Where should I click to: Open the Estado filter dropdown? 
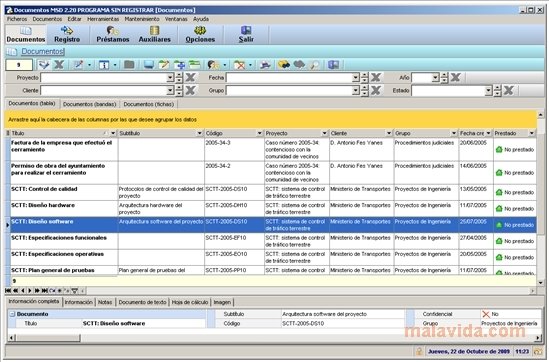(488, 91)
